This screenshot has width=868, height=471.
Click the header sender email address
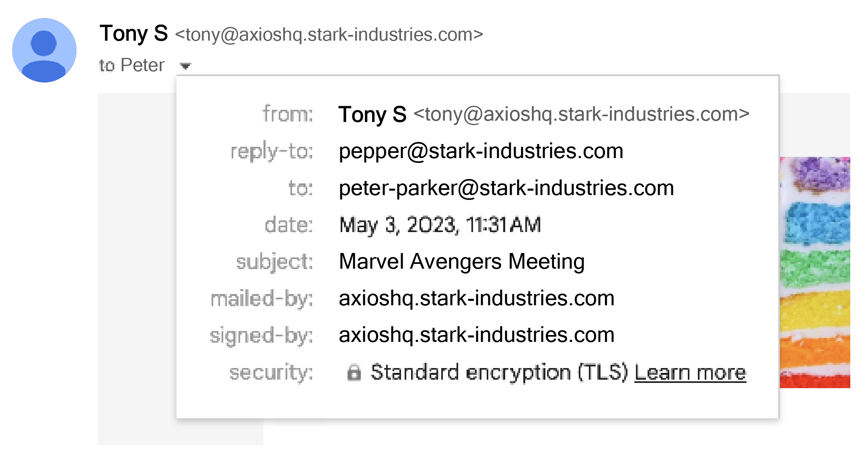[x=329, y=35]
